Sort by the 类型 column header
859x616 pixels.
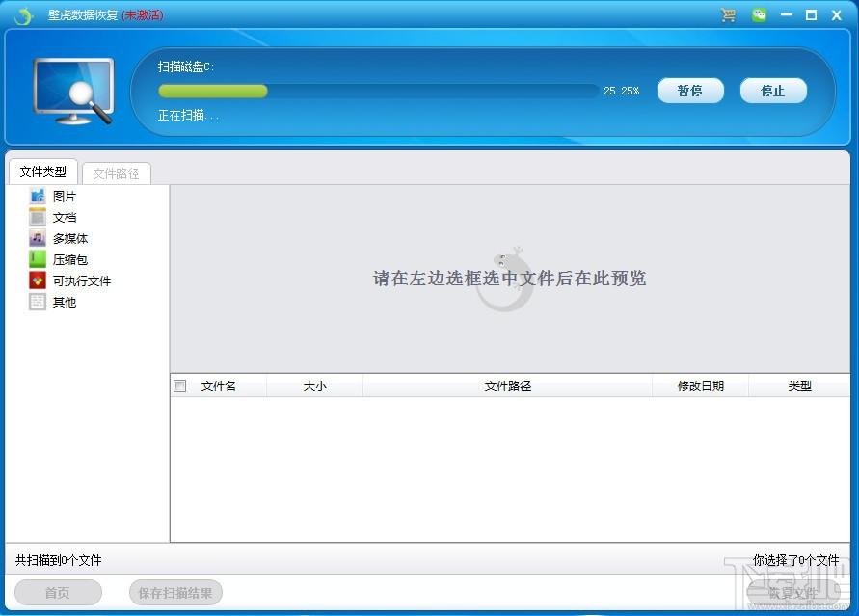(799, 386)
